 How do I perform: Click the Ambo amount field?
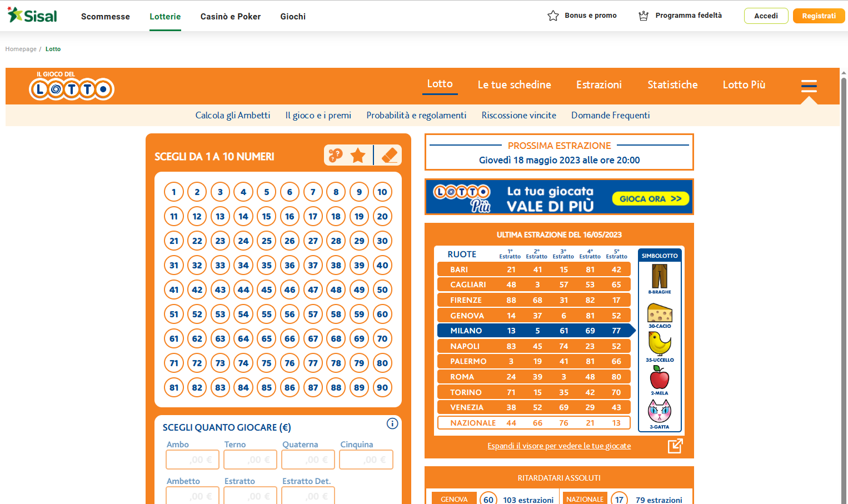[192, 460]
